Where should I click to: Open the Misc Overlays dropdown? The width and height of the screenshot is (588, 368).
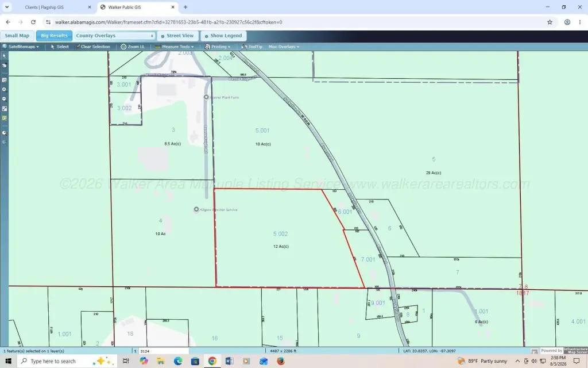point(284,47)
